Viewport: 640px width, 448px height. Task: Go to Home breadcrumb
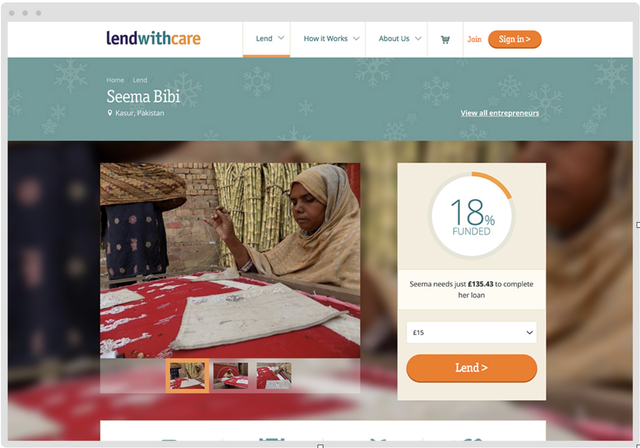click(115, 80)
